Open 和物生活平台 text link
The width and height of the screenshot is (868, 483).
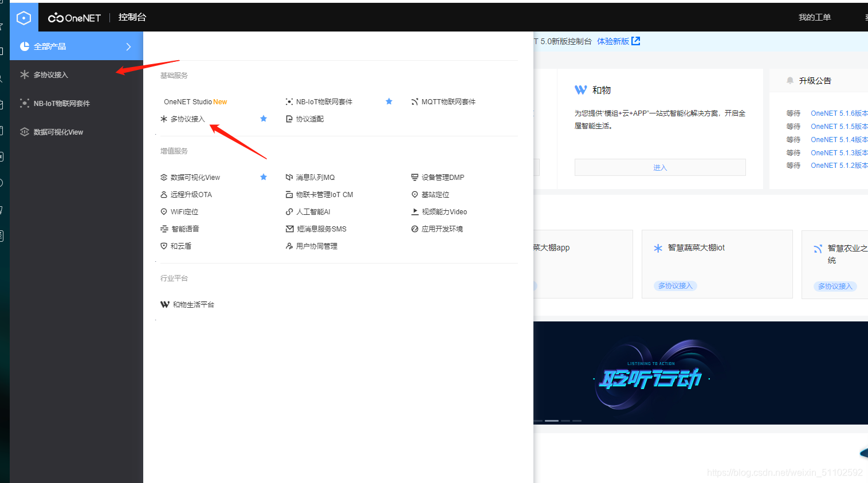194,305
